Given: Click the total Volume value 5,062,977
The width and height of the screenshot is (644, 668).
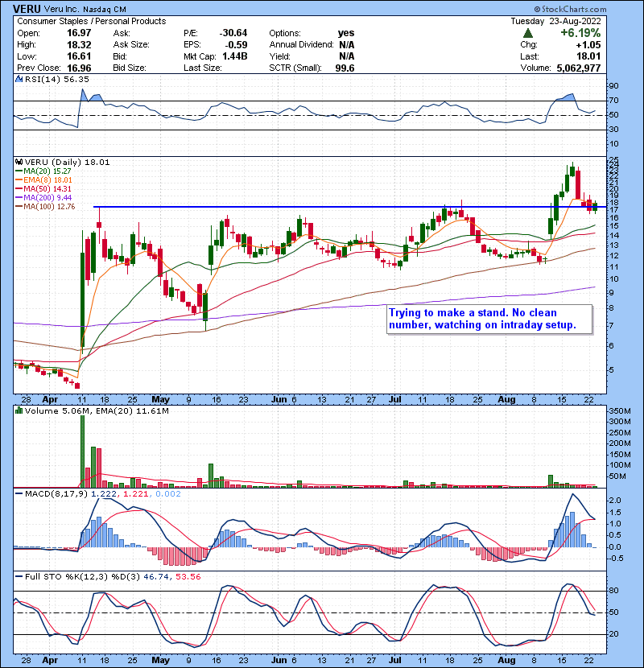Looking at the screenshot, I should coord(579,68).
